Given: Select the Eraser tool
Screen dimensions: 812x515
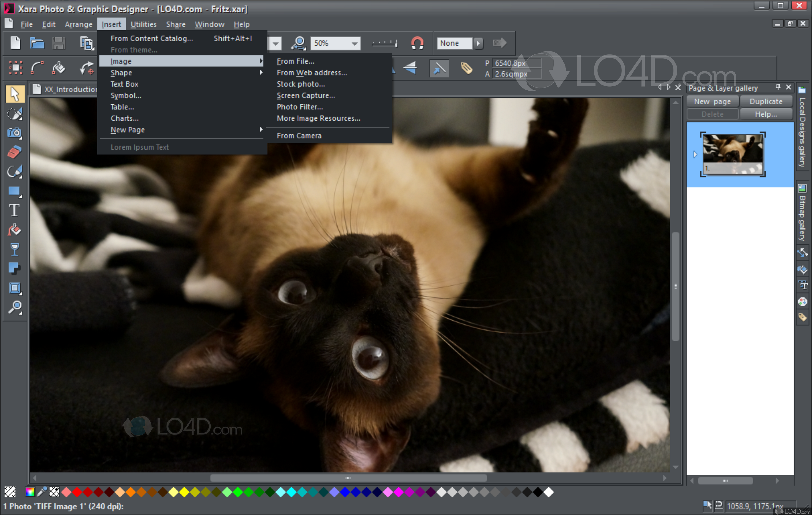Looking at the screenshot, I should (15, 152).
